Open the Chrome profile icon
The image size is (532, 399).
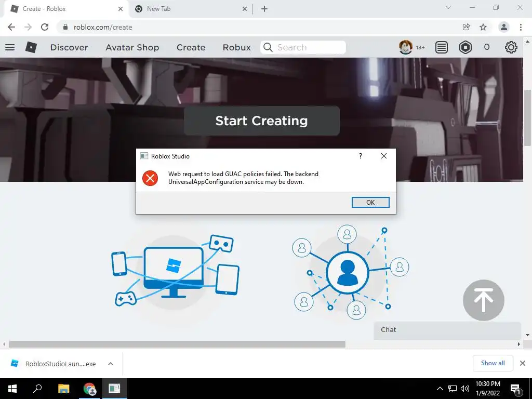click(x=504, y=27)
